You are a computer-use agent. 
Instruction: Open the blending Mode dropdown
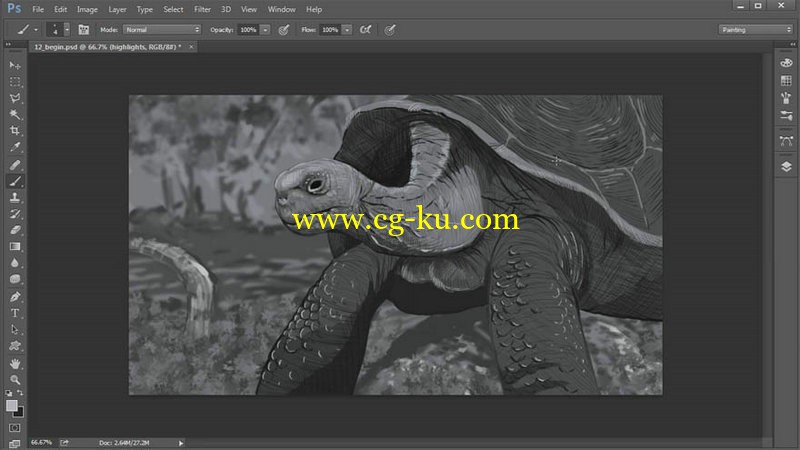pos(162,30)
